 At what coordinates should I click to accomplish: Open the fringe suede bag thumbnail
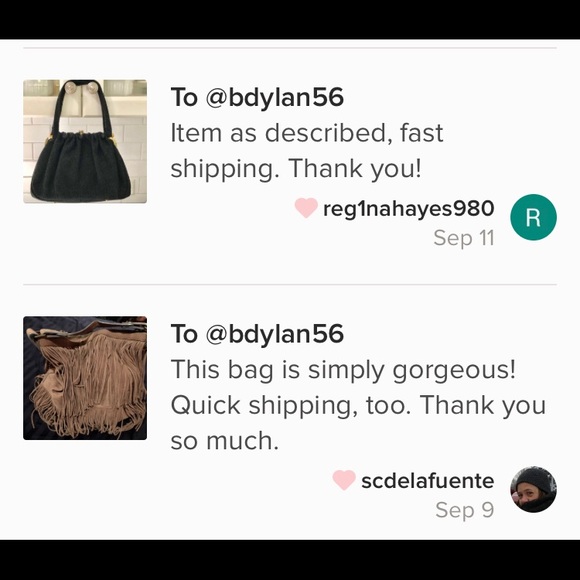coord(85,378)
